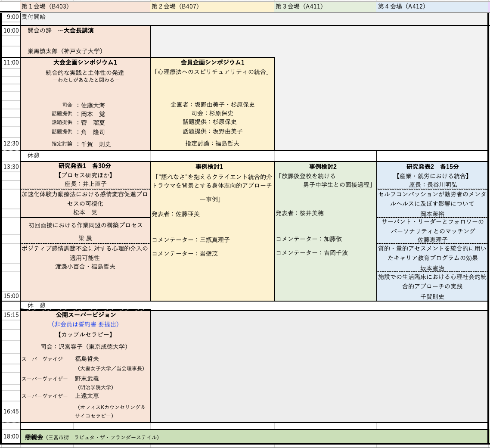
Task: Select the 会員企画シンポジウム1 heading
Action: 212,62
